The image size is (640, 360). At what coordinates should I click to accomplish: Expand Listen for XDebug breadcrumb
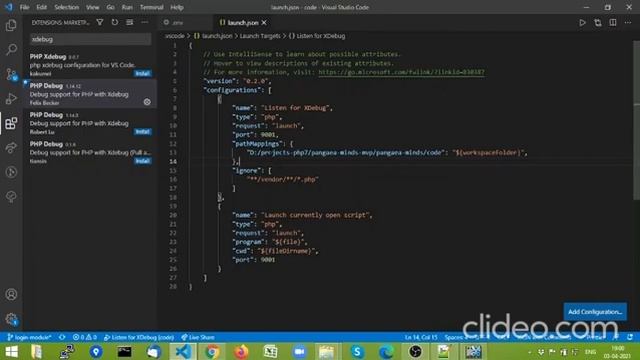317,36
